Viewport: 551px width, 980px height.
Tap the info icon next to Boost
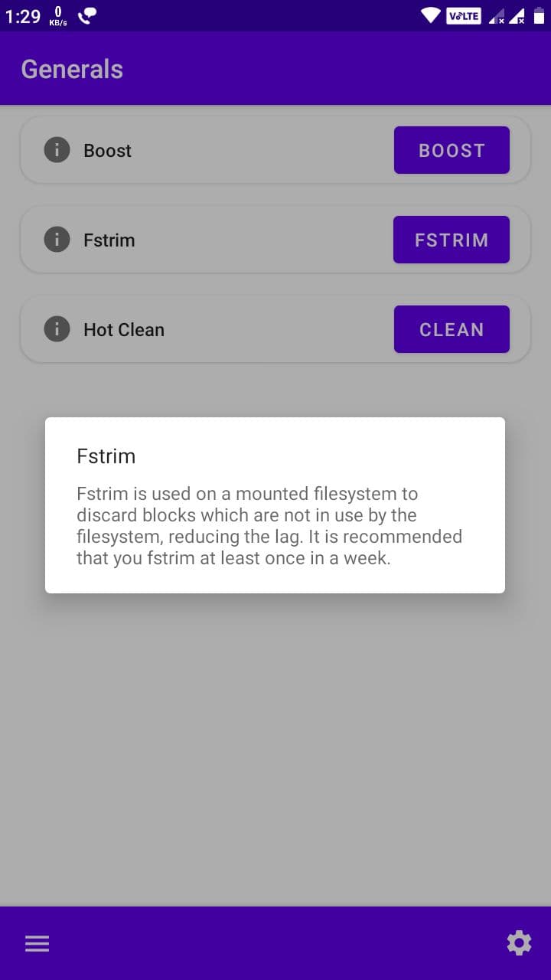[x=57, y=150]
